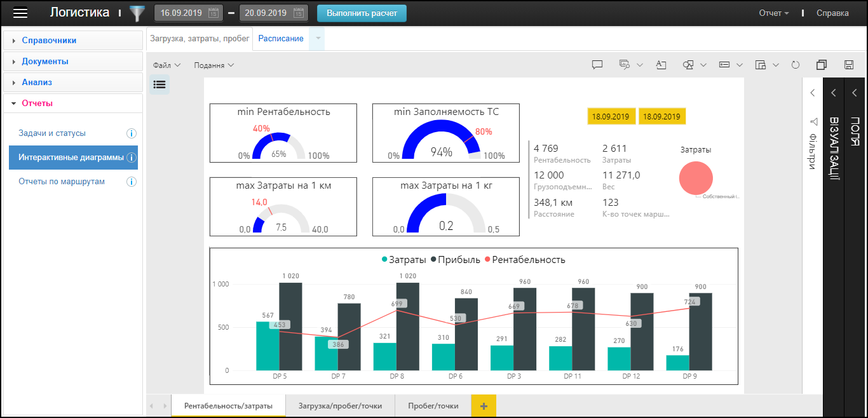This screenshot has height=418, width=868.
Task: Select the Рентабельность/затраты page tab
Action: pyautogui.click(x=228, y=406)
